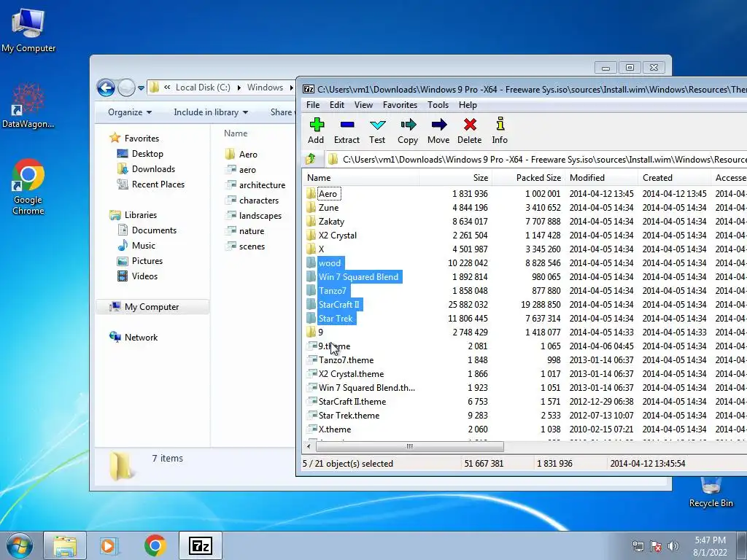Open the Windows Start menu
This screenshot has height=560, width=747.
coord(20,545)
